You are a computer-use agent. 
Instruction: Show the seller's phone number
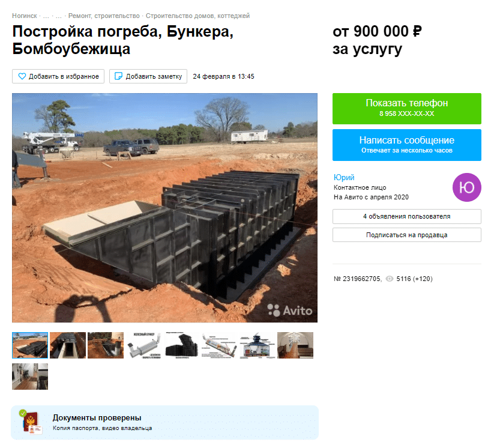406,109
